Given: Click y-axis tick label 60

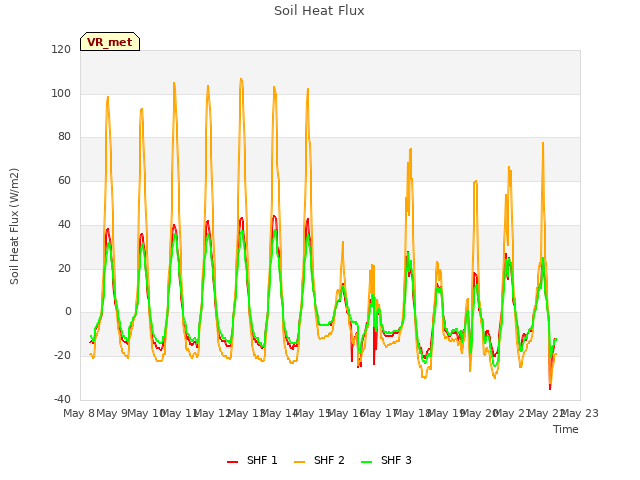Looking at the screenshot, I should [64, 180].
